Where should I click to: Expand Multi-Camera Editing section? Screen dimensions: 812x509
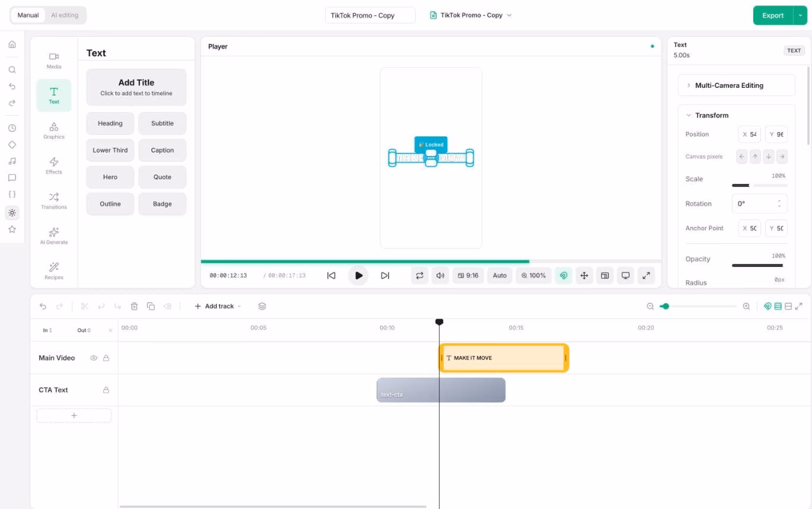(x=736, y=85)
